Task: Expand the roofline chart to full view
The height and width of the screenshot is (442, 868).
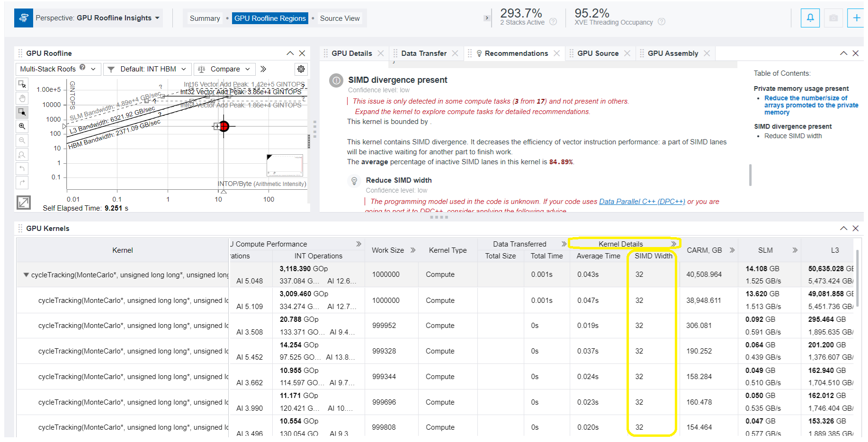Action: [24, 203]
